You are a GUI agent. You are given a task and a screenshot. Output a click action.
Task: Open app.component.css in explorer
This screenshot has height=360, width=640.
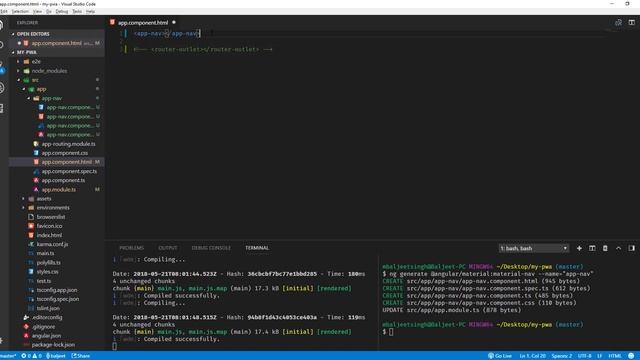(64, 153)
